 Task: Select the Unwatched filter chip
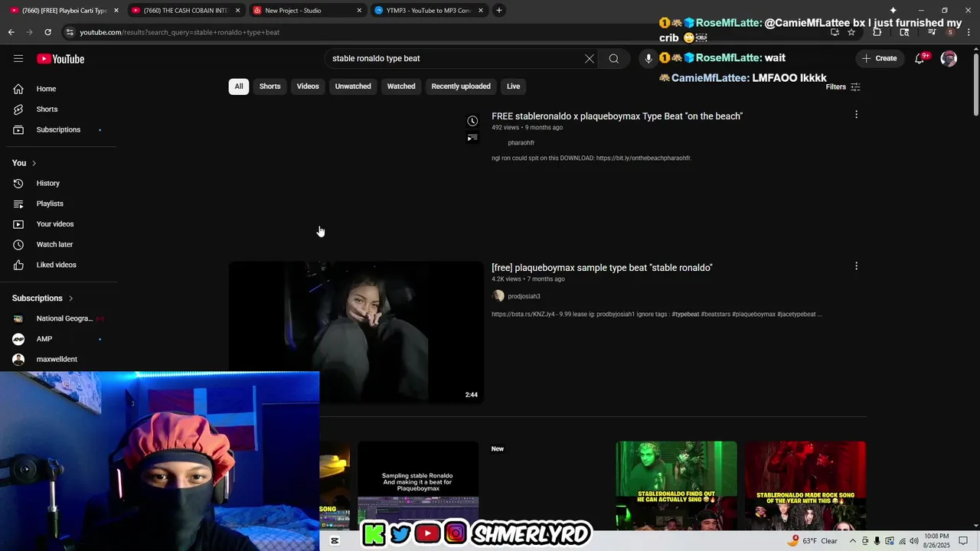pyautogui.click(x=353, y=86)
